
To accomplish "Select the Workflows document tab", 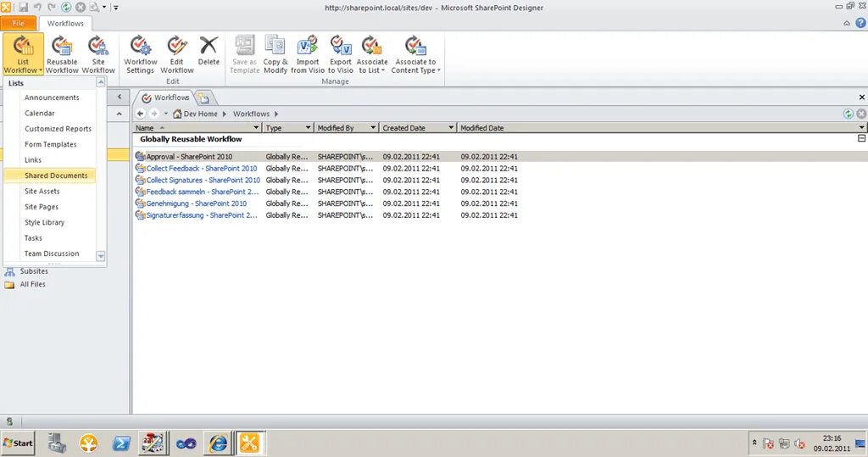I will pyautogui.click(x=165, y=98).
